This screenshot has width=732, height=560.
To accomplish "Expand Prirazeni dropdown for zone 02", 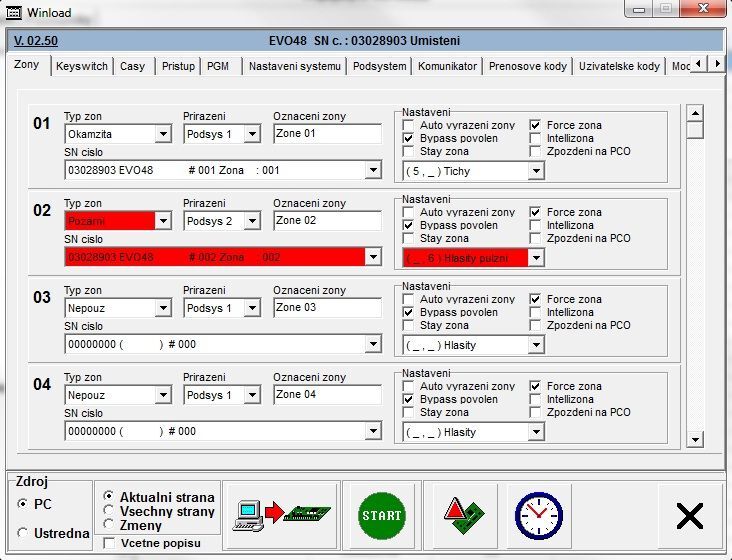I will tap(252, 221).
